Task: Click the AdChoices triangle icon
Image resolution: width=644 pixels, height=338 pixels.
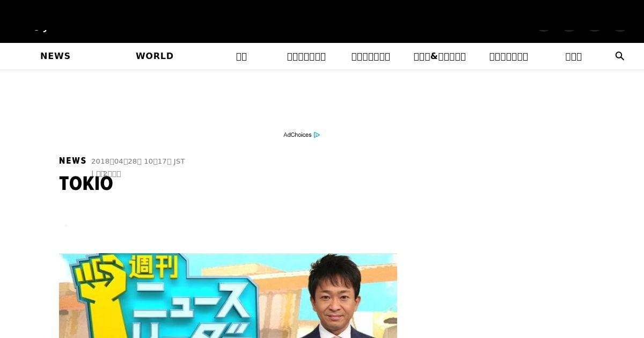Action: (317, 135)
